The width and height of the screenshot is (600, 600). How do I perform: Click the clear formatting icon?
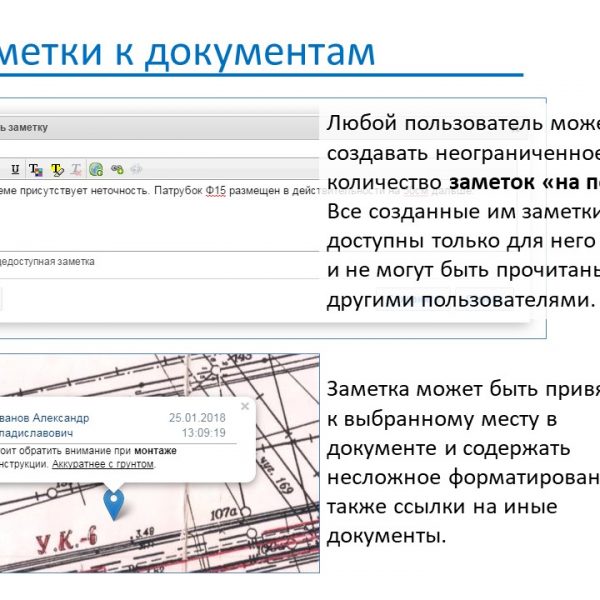point(76,169)
